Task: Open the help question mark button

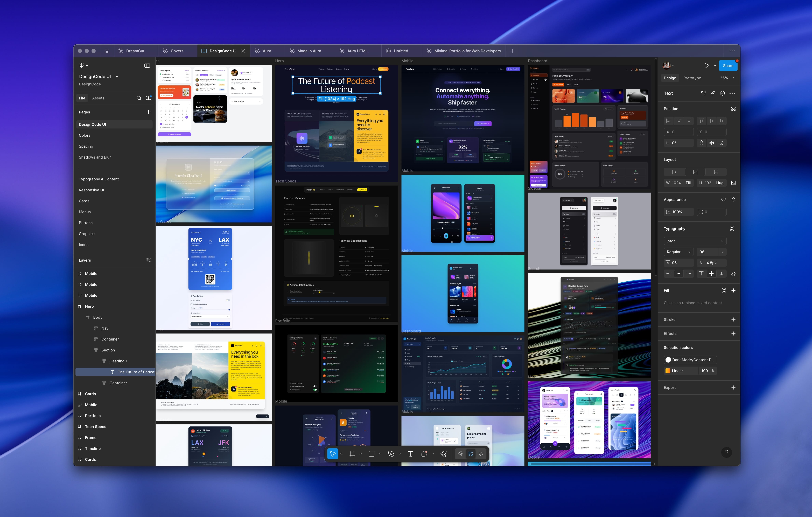Action: tap(727, 452)
